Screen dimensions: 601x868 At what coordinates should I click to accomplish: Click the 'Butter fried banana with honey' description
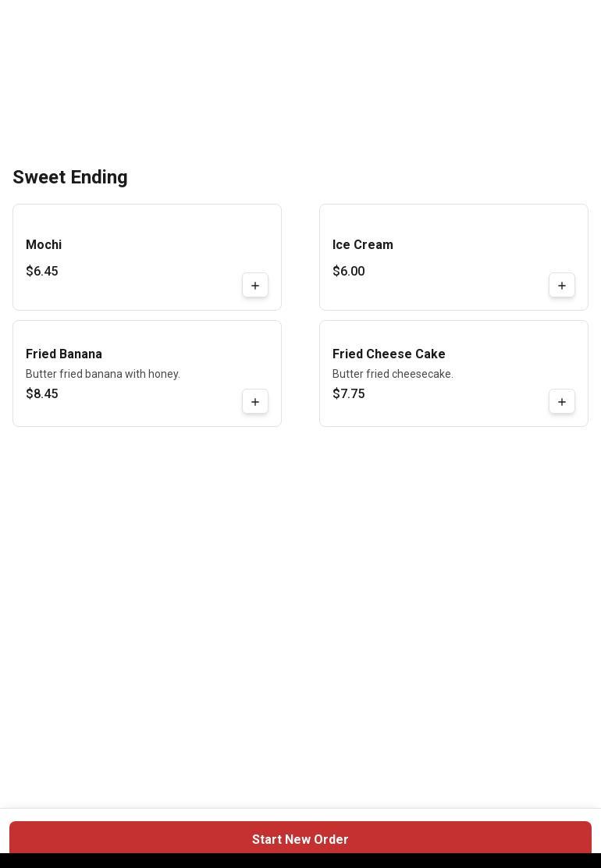pos(103,375)
